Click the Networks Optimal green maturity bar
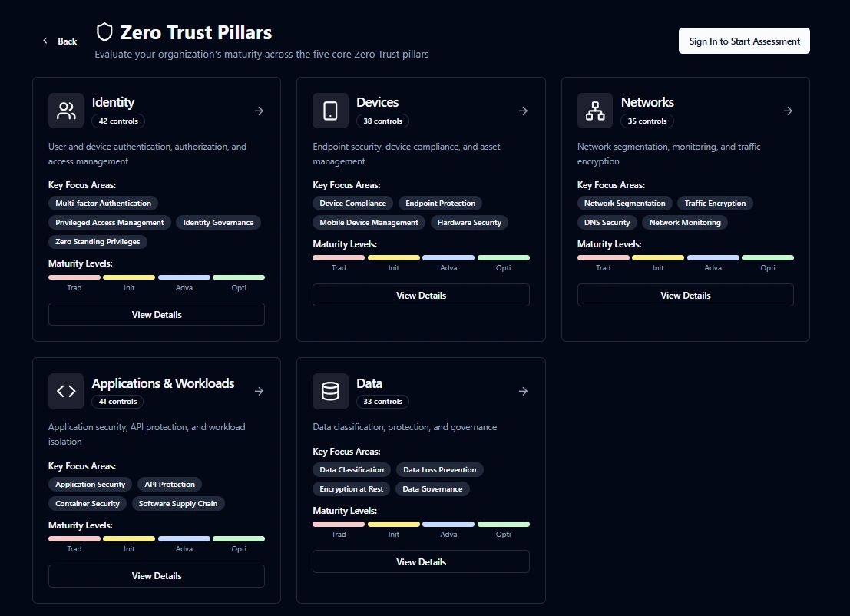This screenshot has width=850, height=616. [x=768, y=258]
